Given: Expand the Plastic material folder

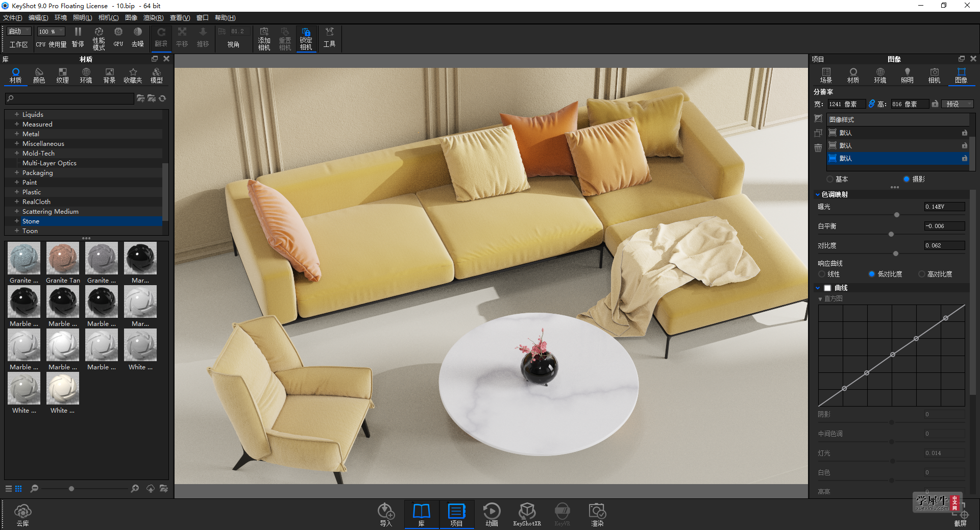Looking at the screenshot, I should coord(17,192).
